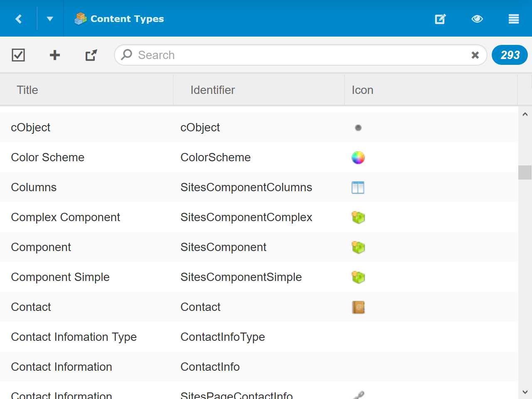Sort by the Title column header
Screen dimensions: 532x399
[27, 90]
